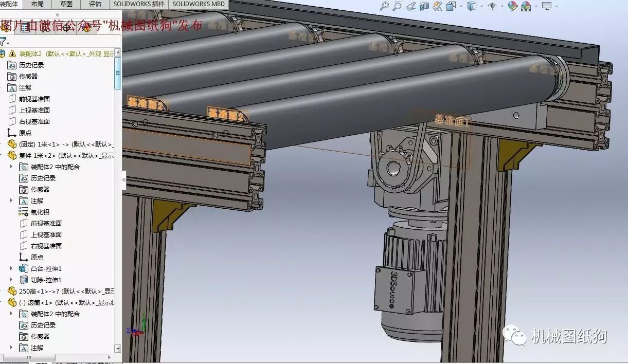628x364 pixels.
Task: Click the tree scrollbar up arrow
Action: click(x=118, y=52)
